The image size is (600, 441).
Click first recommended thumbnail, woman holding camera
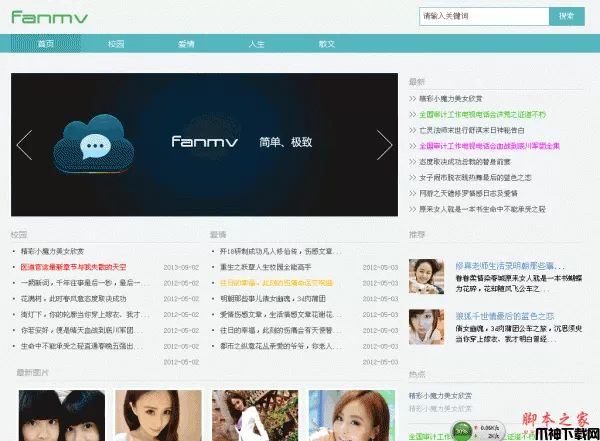point(426,276)
